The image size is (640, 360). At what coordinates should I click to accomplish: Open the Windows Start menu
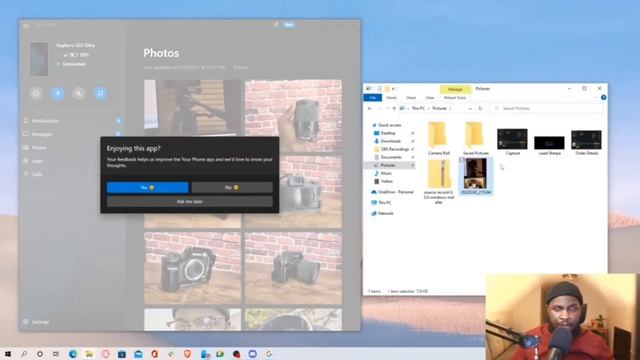8,354
